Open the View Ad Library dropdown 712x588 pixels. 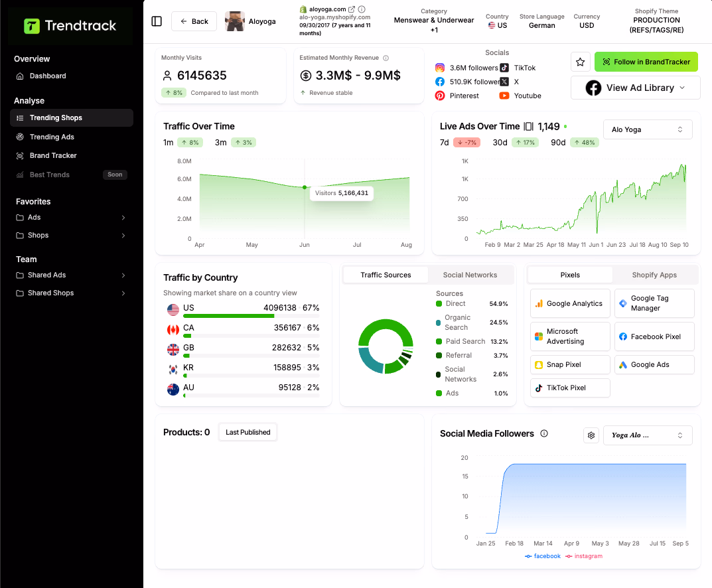(635, 88)
